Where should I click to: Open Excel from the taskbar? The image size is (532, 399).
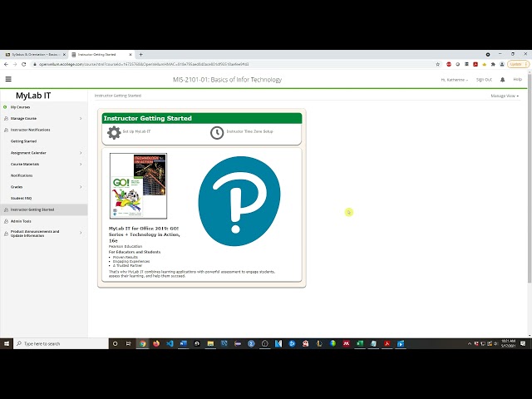[x=360, y=343]
